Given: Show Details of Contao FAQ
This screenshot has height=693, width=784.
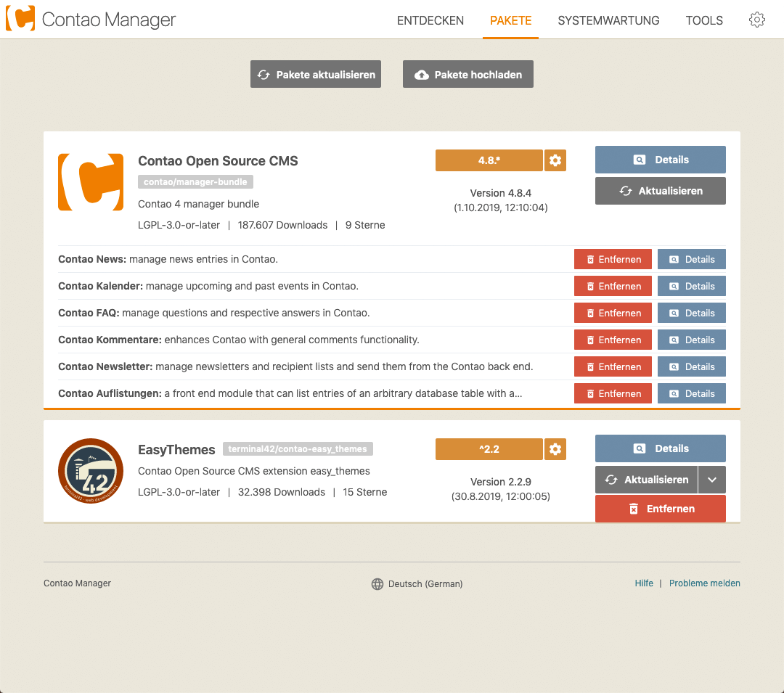Looking at the screenshot, I should [x=692, y=313].
